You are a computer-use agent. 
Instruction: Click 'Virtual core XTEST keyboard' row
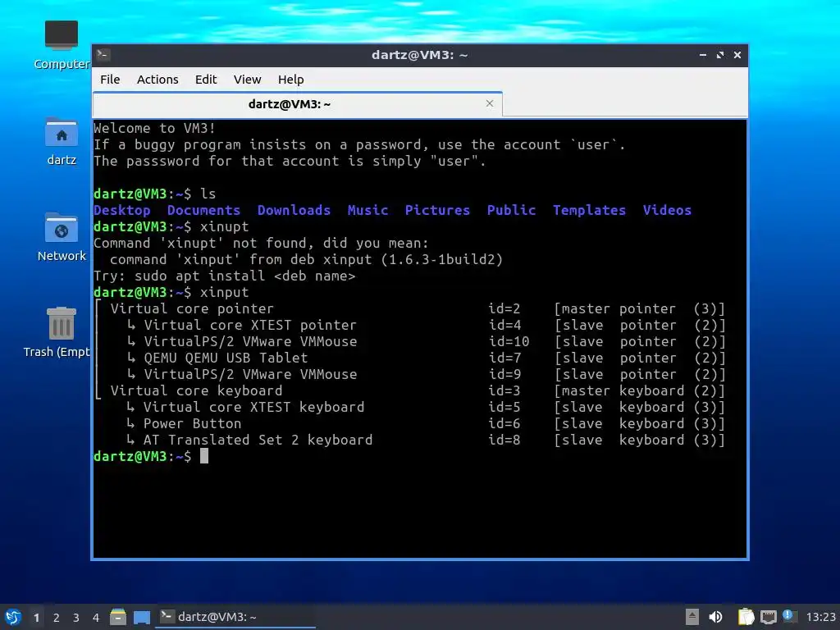click(410, 407)
